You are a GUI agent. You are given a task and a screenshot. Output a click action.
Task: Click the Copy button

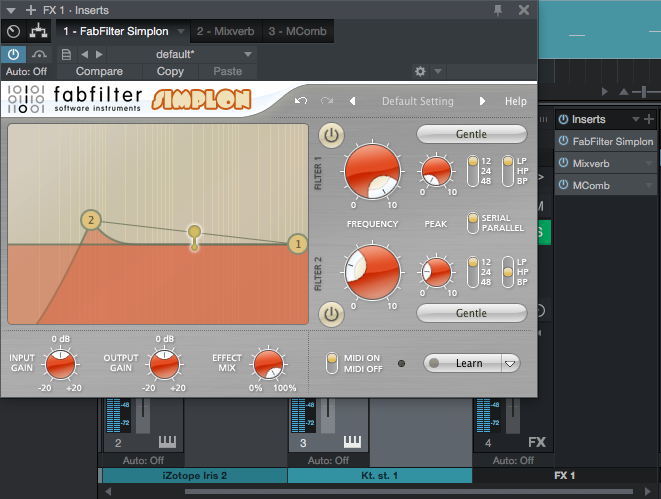tap(170, 72)
